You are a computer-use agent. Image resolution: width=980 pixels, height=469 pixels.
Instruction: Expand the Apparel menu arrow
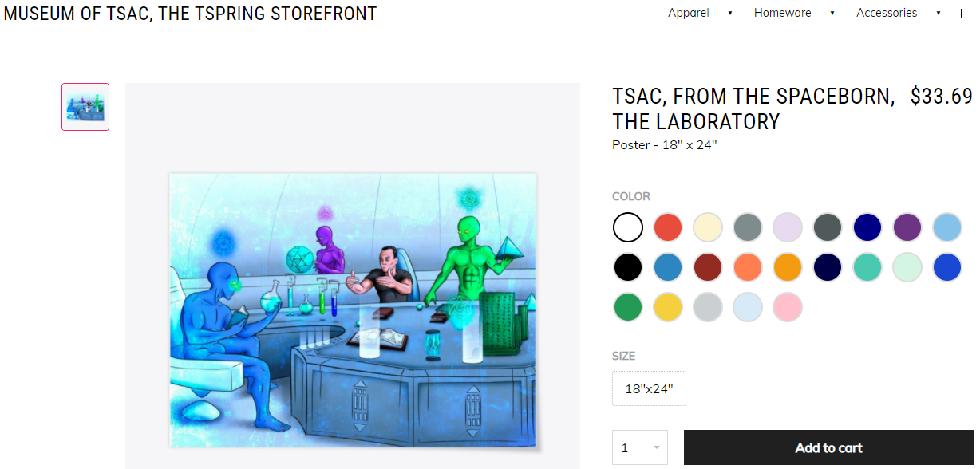tap(730, 13)
